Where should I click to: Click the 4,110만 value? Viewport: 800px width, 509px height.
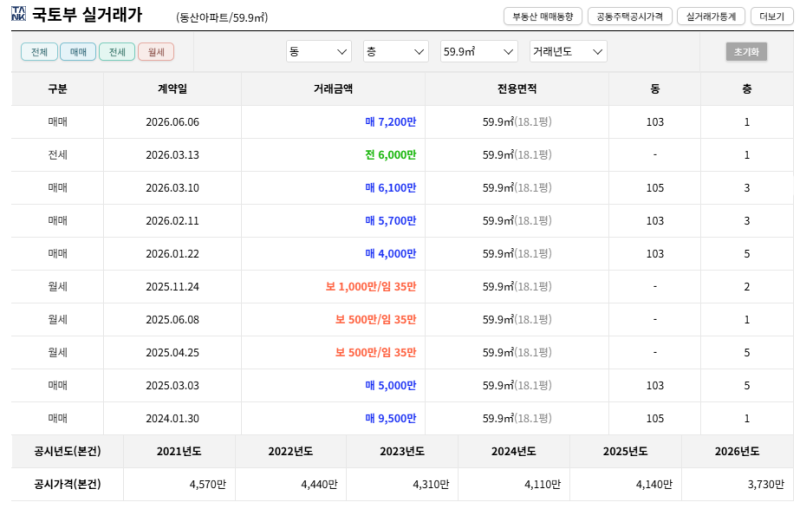pyautogui.click(x=542, y=485)
